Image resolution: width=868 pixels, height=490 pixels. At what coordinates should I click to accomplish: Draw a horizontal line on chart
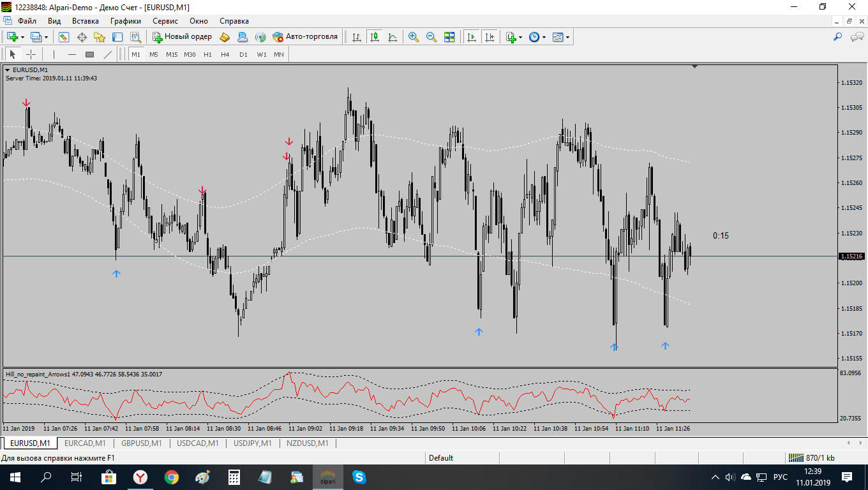pyautogui.click(x=72, y=54)
